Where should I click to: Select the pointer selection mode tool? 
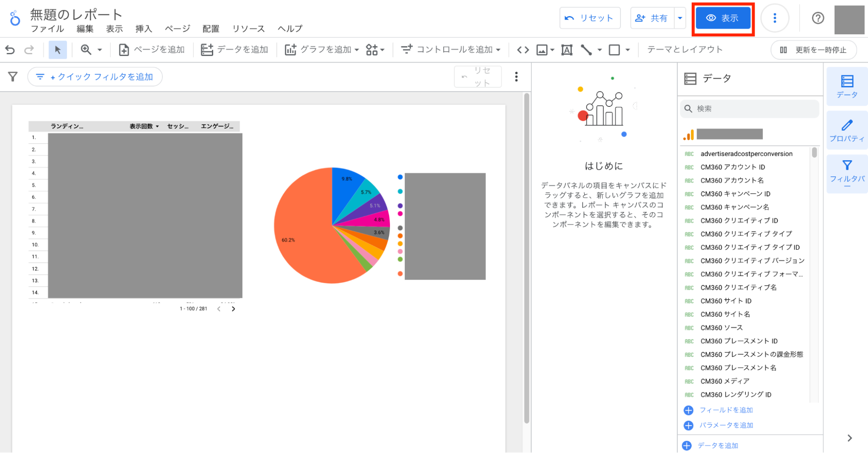[x=57, y=50]
